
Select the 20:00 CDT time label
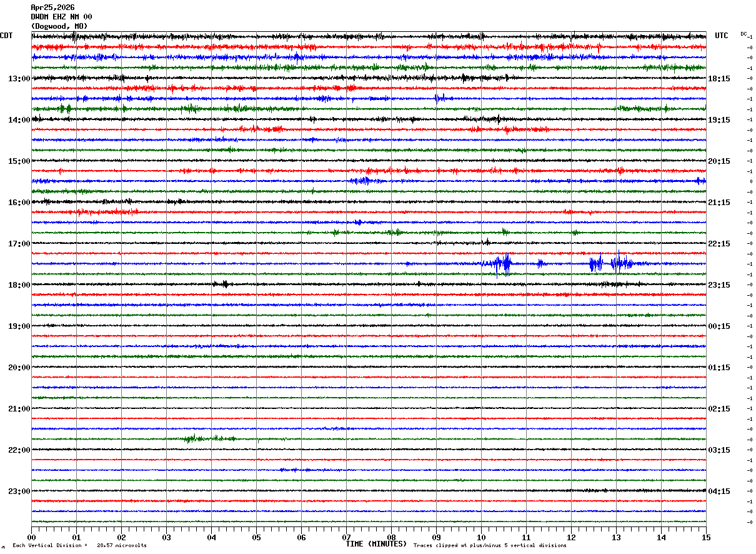click(19, 368)
